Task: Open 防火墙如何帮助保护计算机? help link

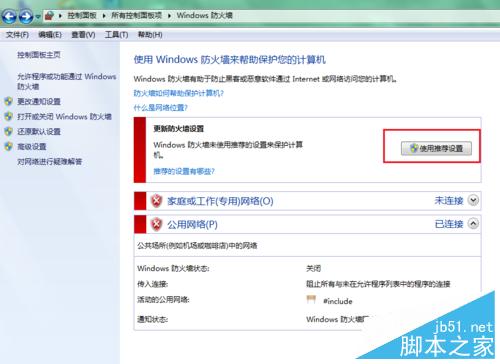Action: [178, 93]
